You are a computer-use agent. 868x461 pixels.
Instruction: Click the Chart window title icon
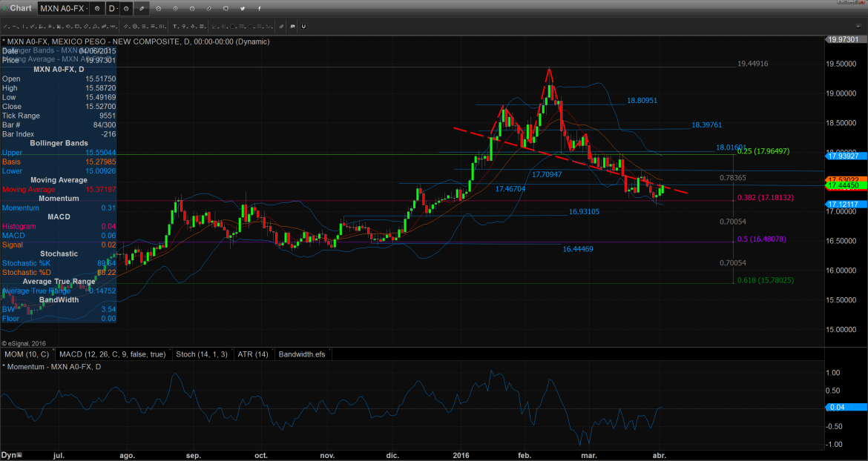pos(5,8)
